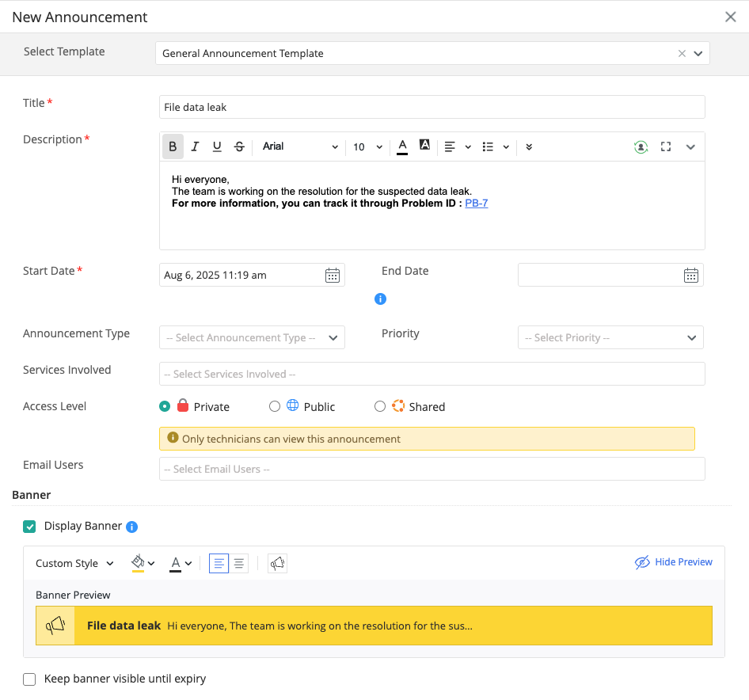The height and width of the screenshot is (700, 749).
Task: Open the text font color tool
Action: [x=402, y=146]
